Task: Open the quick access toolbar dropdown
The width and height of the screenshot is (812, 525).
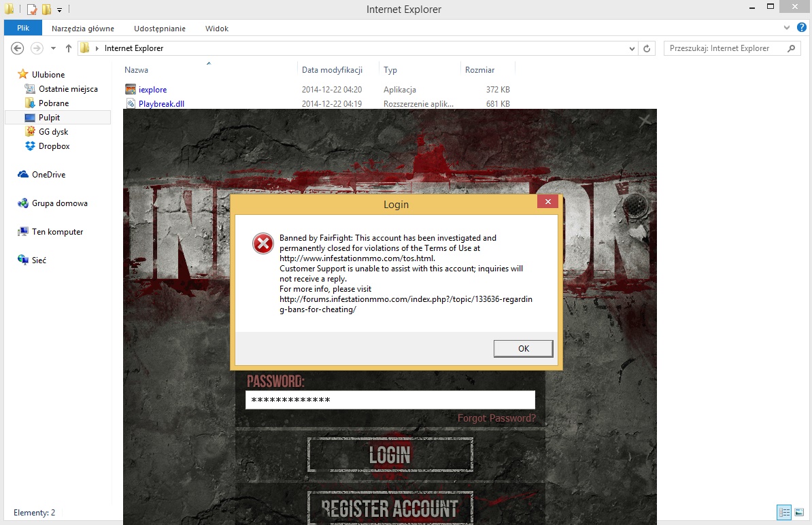Action: pos(60,10)
